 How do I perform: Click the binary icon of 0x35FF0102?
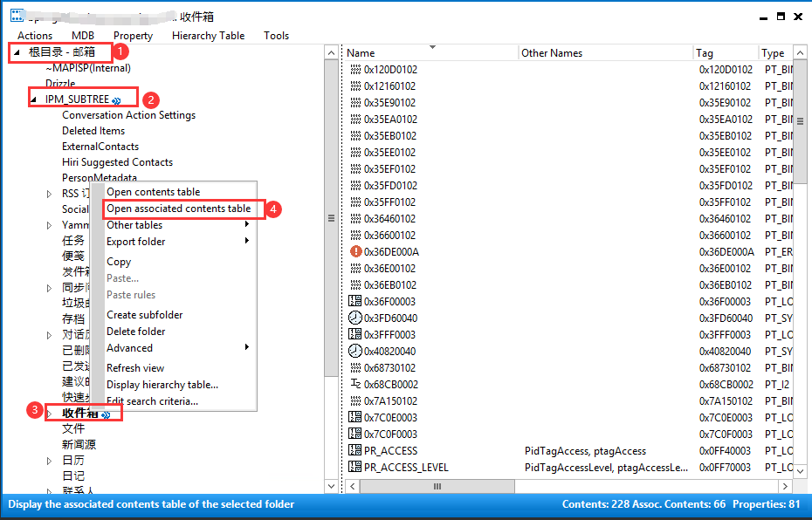(355, 202)
